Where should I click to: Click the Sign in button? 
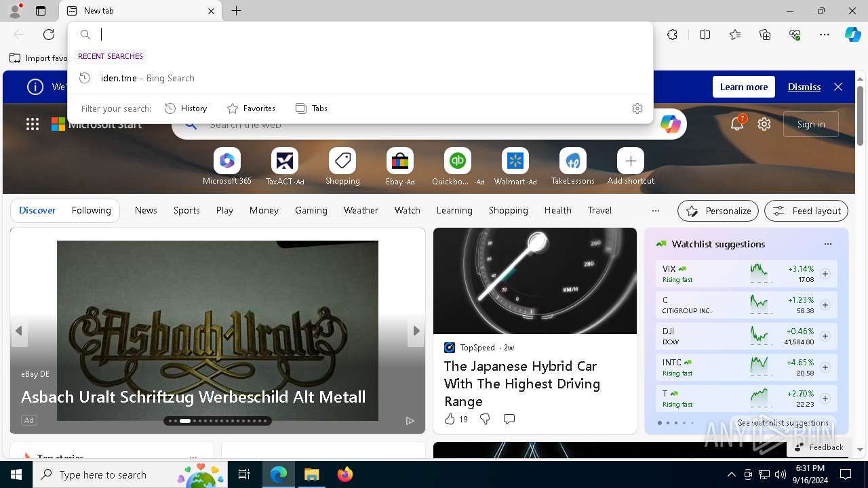pyautogui.click(x=811, y=124)
